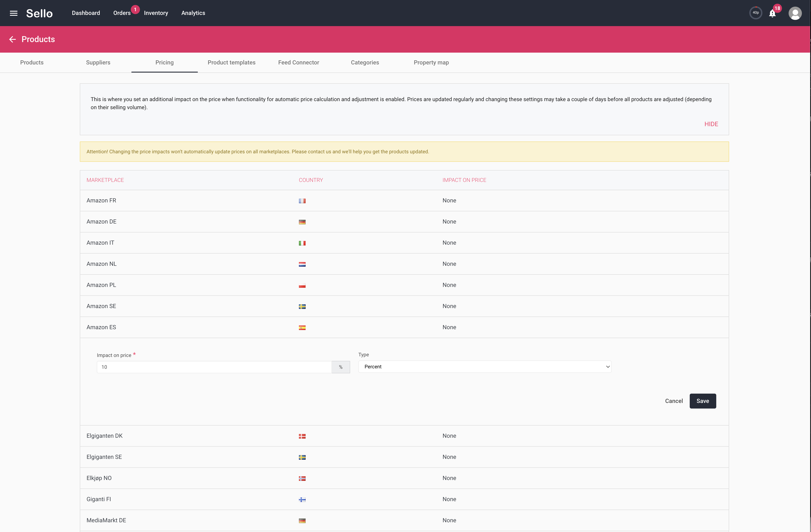Select the Elgiganten SE row
This screenshot has height=532, width=811.
pos(404,457)
